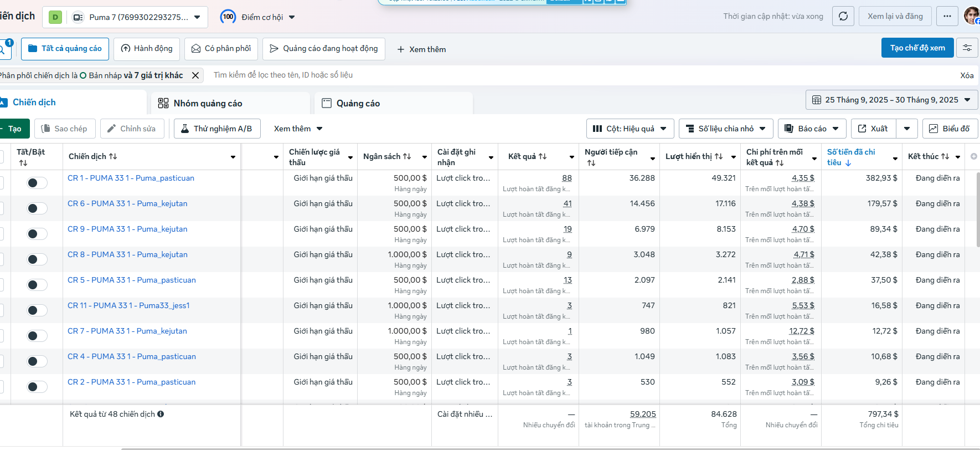Open the three-dots more options menu
Screen dimensions: 980x450
947,16
